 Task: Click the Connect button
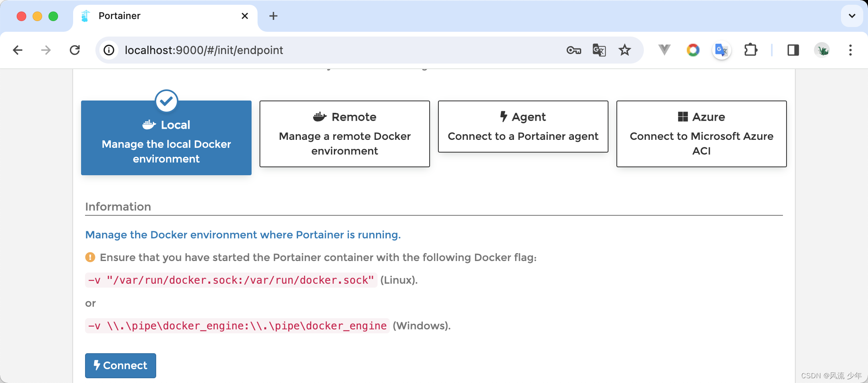pyautogui.click(x=120, y=366)
